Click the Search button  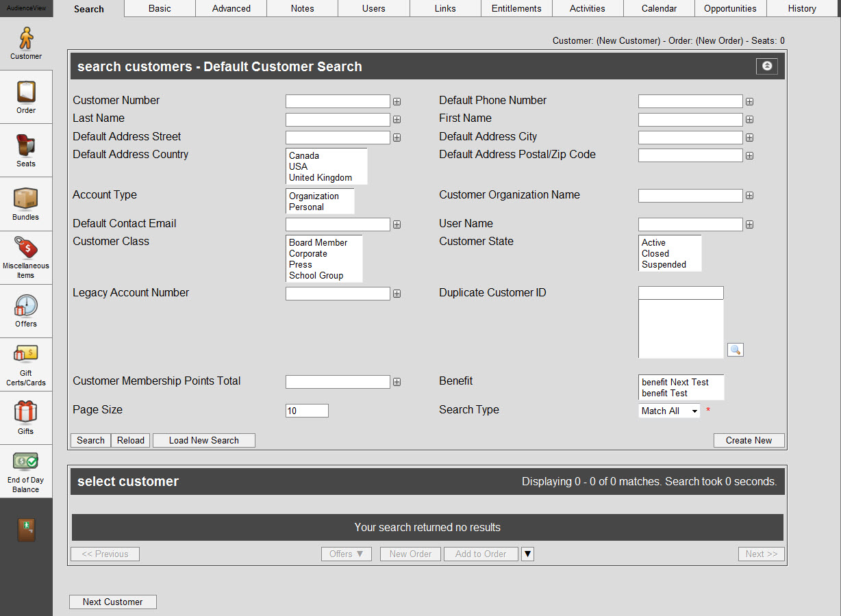point(90,440)
